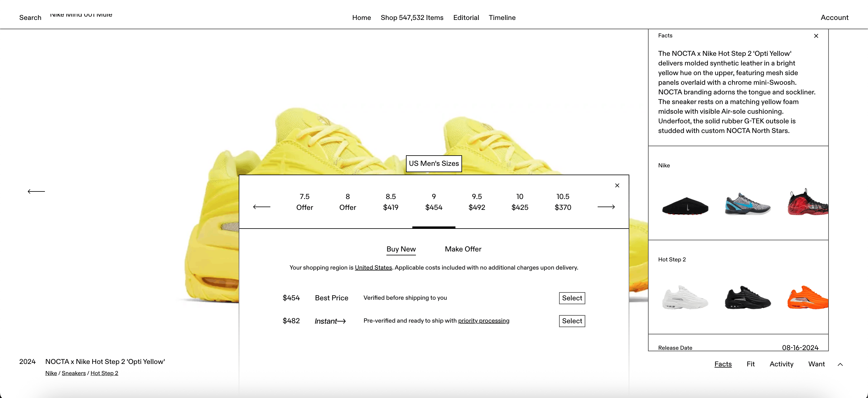Select size 10 at $425
Image resolution: width=868 pixels, height=398 pixels.
520,202
